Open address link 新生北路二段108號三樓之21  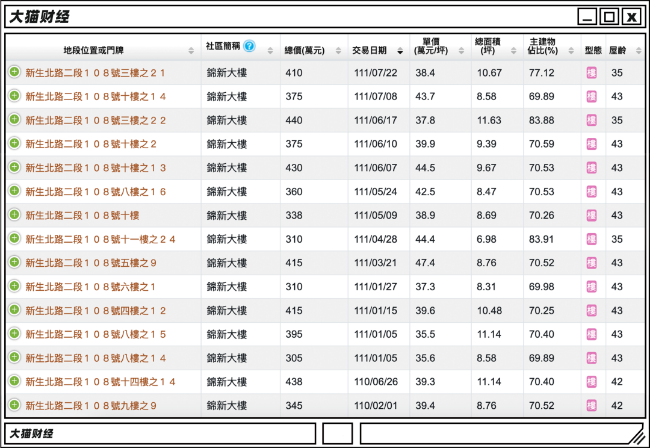point(95,73)
